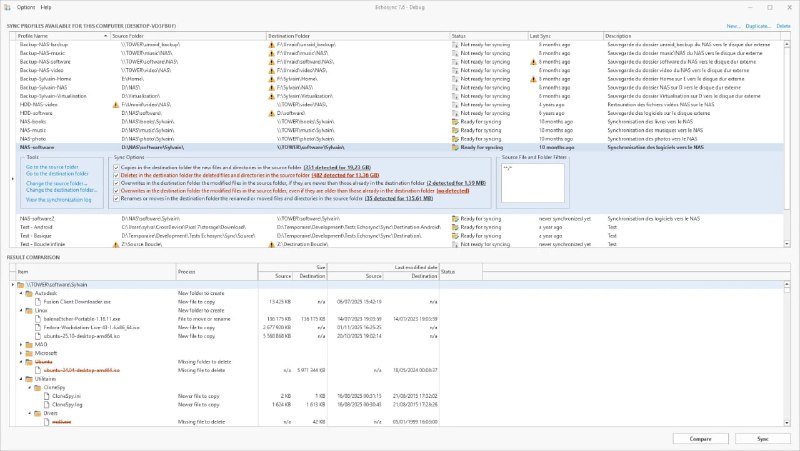
Task: Click Not ready status icon of Backup-Sylvain-NAS
Action: point(455,88)
